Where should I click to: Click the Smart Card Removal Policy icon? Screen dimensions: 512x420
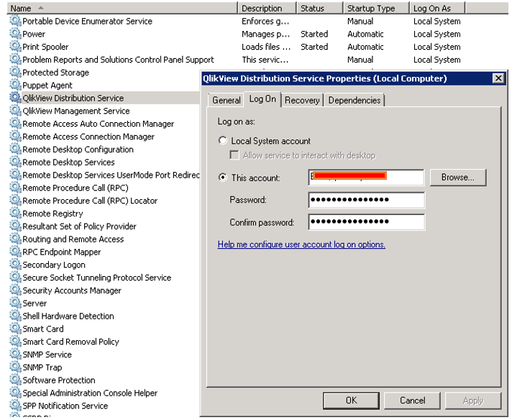[15, 341]
